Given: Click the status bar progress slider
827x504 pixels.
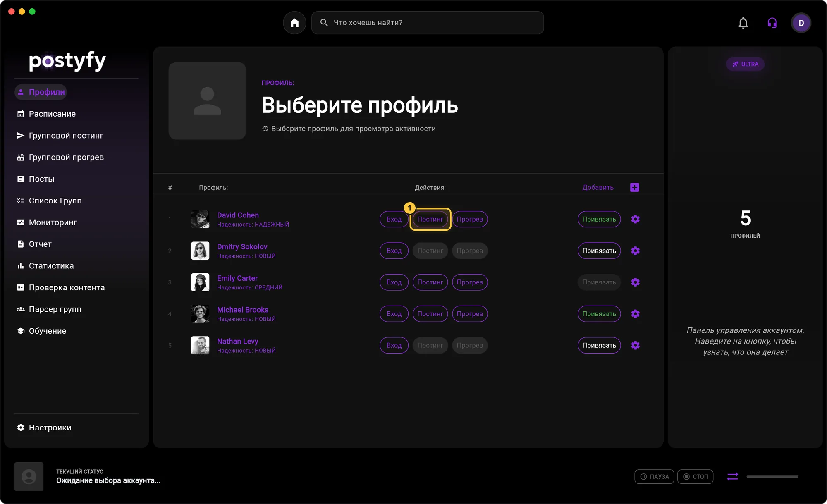Looking at the screenshot, I should [x=772, y=476].
